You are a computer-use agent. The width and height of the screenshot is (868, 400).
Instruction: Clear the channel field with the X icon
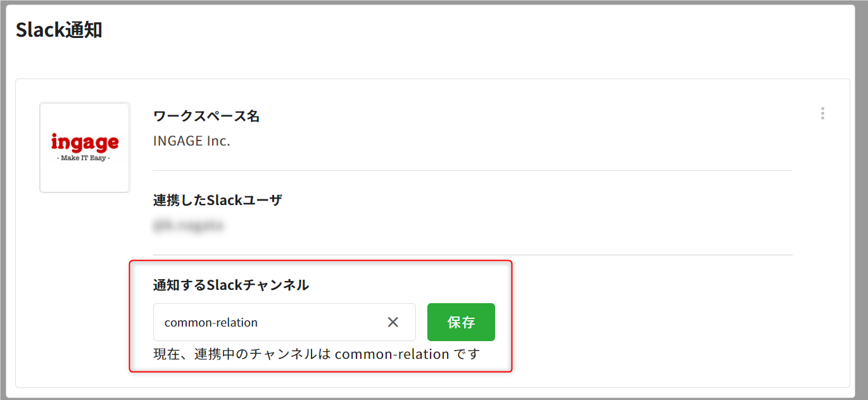pos(393,322)
